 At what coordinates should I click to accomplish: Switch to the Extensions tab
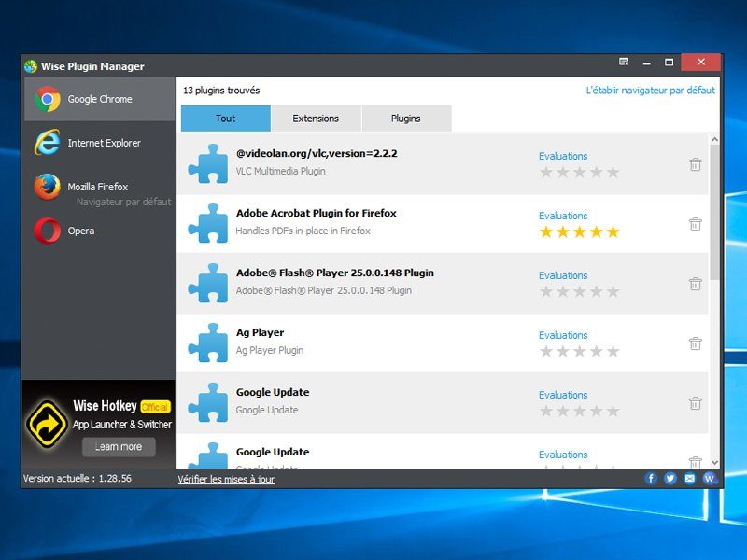[x=316, y=119]
